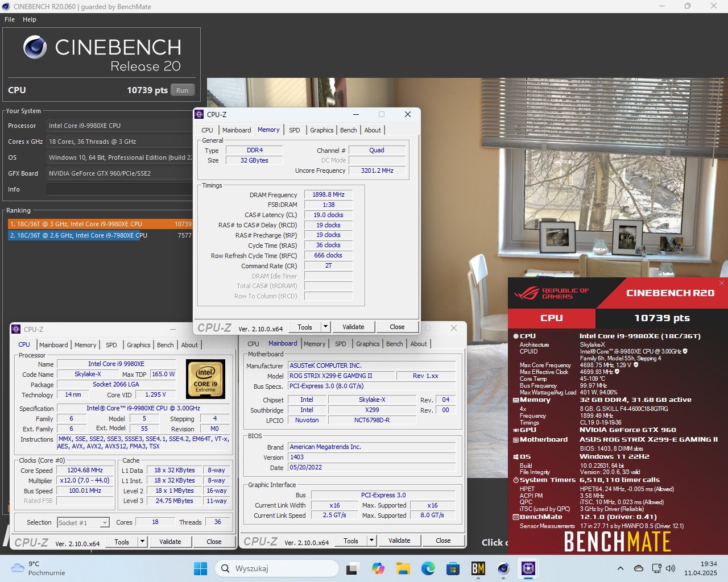
Task: Open the Cinebench Help menu
Action: pyautogui.click(x=30, y=19)
